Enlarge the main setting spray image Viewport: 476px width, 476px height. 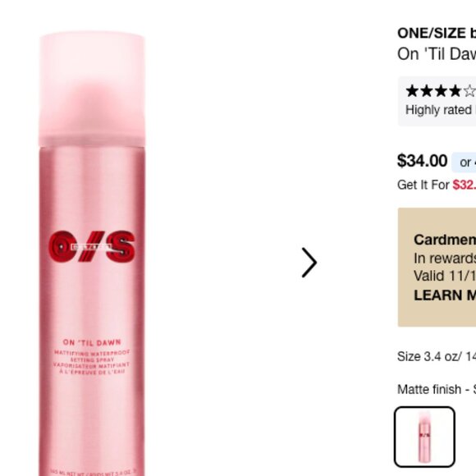92,254
